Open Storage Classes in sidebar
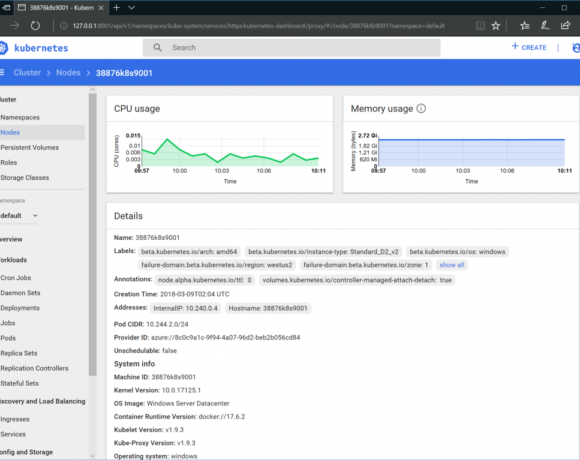580x460 pixels. (x=24, y=178)
